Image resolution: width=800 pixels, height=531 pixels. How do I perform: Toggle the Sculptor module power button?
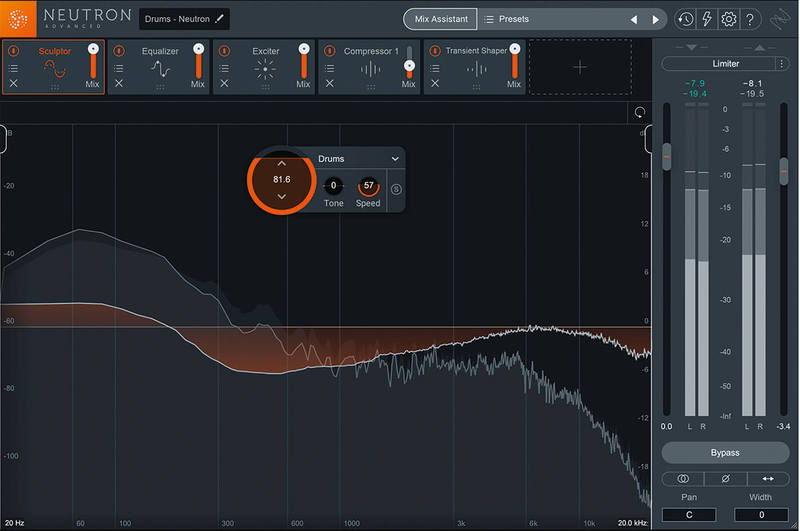tap(14, 51)
